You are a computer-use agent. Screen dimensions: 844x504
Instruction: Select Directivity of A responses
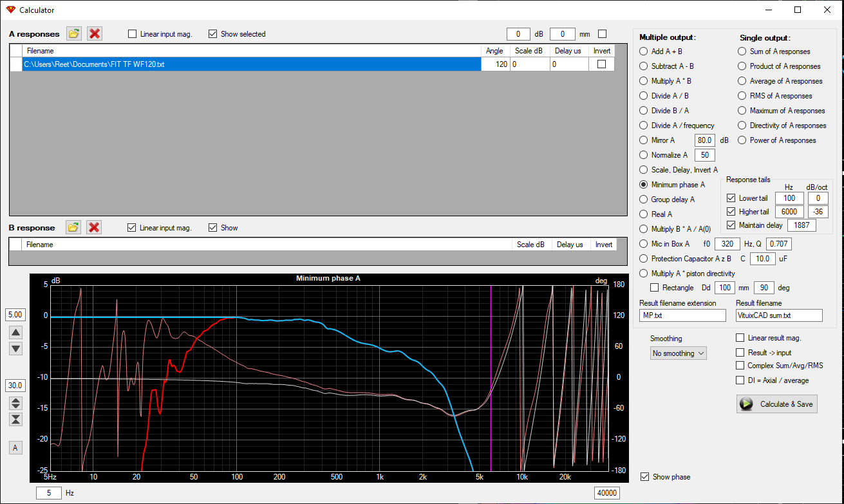point(742,126)
